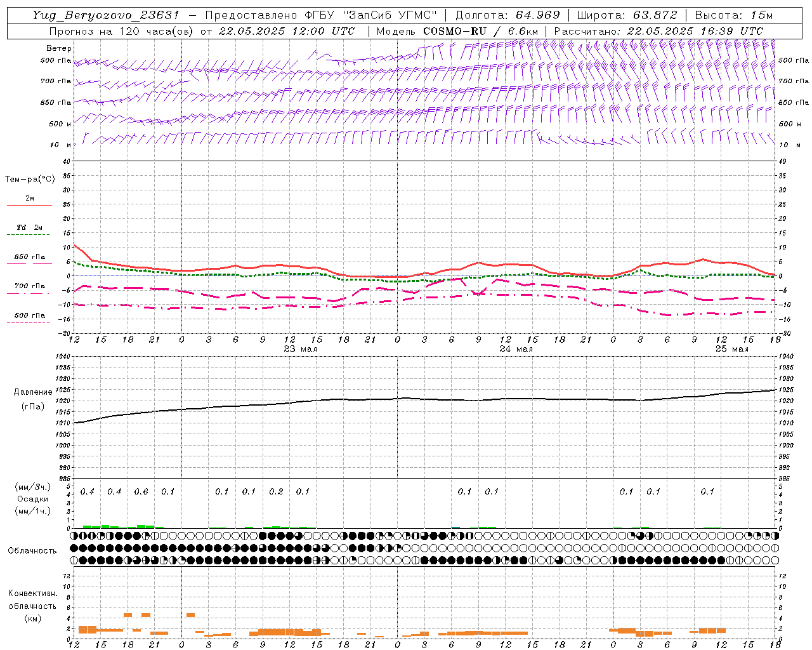Click the 24 мая date label
The image size is (812, 650).
(516, 349)
